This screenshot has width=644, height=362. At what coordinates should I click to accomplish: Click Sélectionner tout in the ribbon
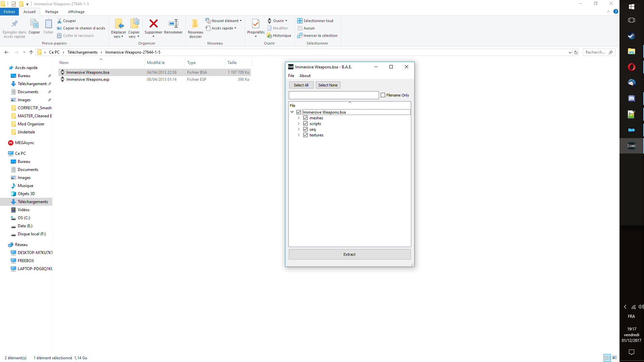(x=315, y=21)
